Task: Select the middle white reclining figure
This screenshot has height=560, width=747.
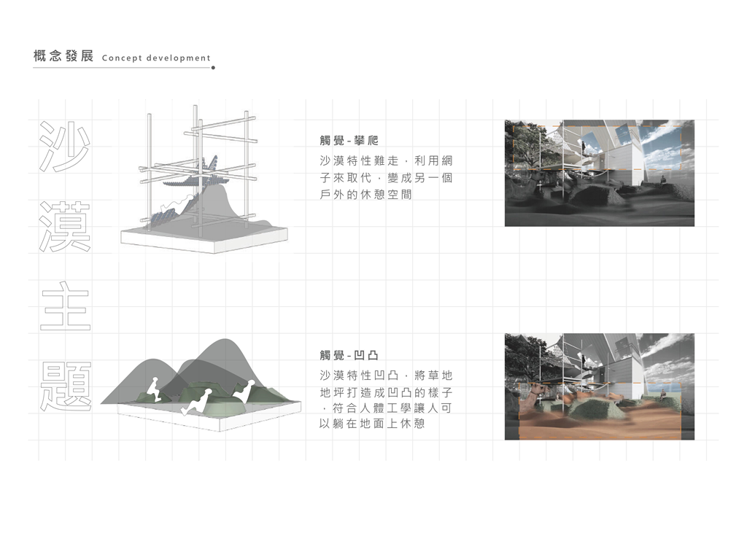Action: point(197,400)
